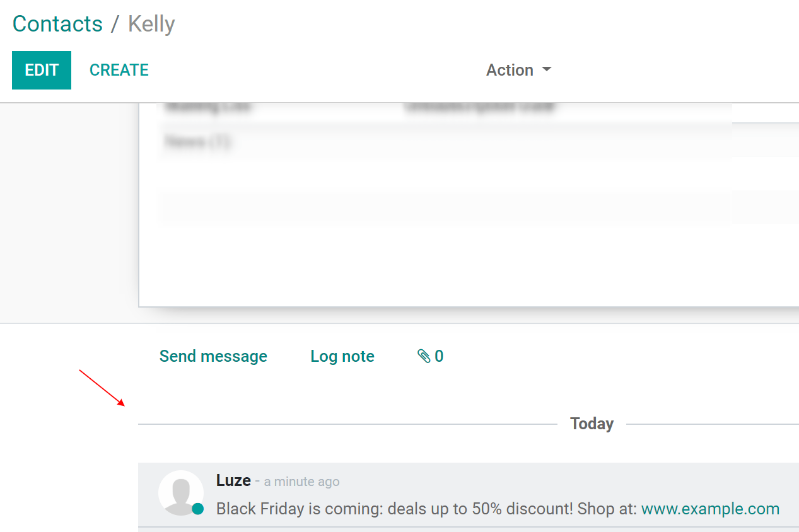Click CREATE to add new contact
The height and width of the screenshot is (532, 799).
click(119, 70)
